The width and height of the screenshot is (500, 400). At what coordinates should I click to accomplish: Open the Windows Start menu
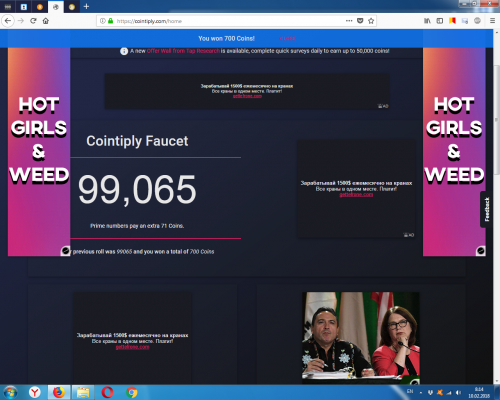[10, 392]
